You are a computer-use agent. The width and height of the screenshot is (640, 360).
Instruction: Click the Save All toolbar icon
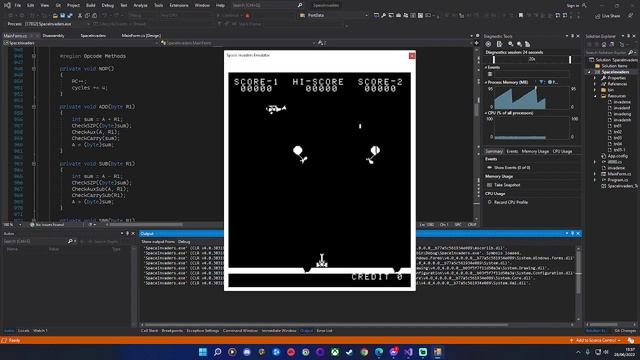pos(70,16)
